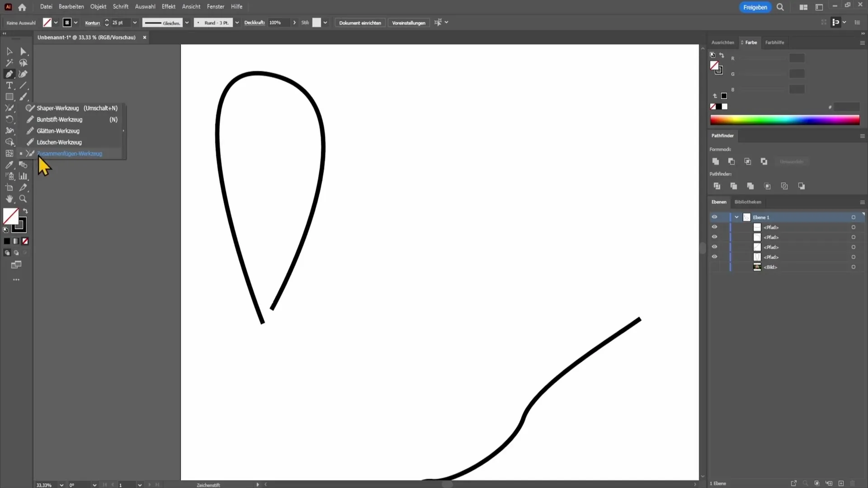Select the Selection tool arrow
This screenshot has height=488, width=868.
(x=9, y=52)
